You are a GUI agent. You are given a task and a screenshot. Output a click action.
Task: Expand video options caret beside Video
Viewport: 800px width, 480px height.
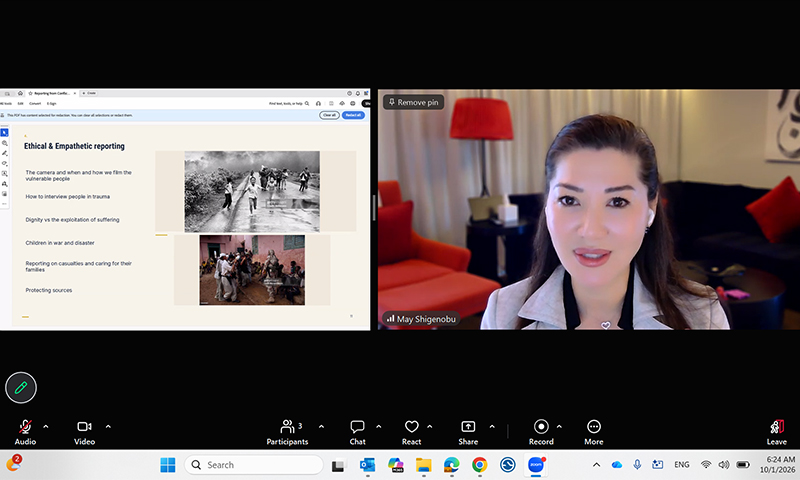[108, 426]
